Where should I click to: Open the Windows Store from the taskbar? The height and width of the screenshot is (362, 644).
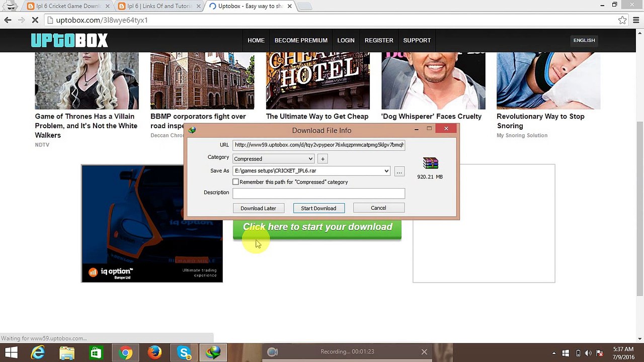[96, 352]
